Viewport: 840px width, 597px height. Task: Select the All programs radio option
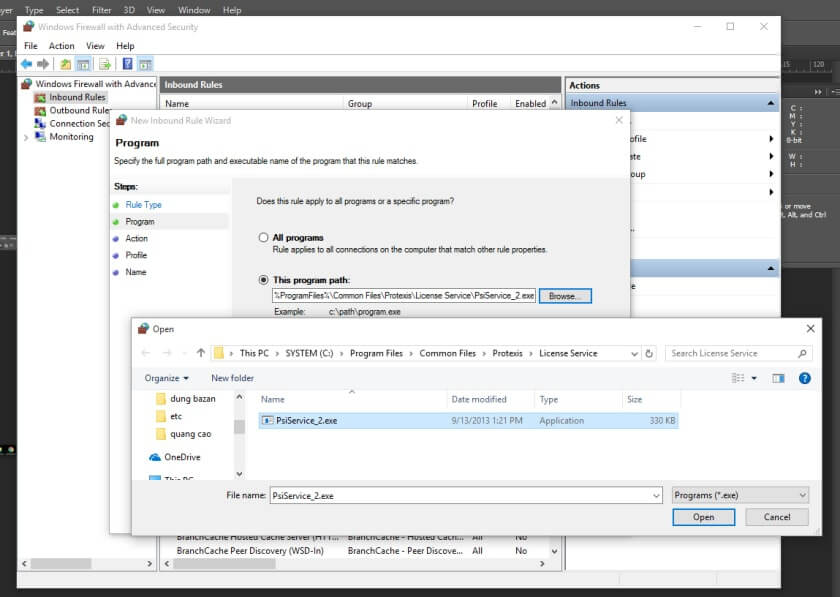coord(264,238)
